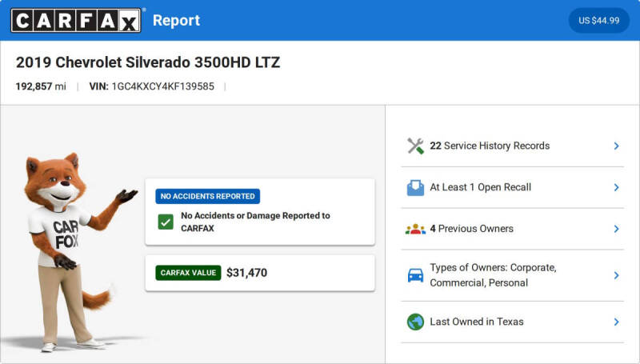Viewport: 640px width, 364px height.
Task: Select the 192,857 mi mileage text
Action: [x=41, y=86]
